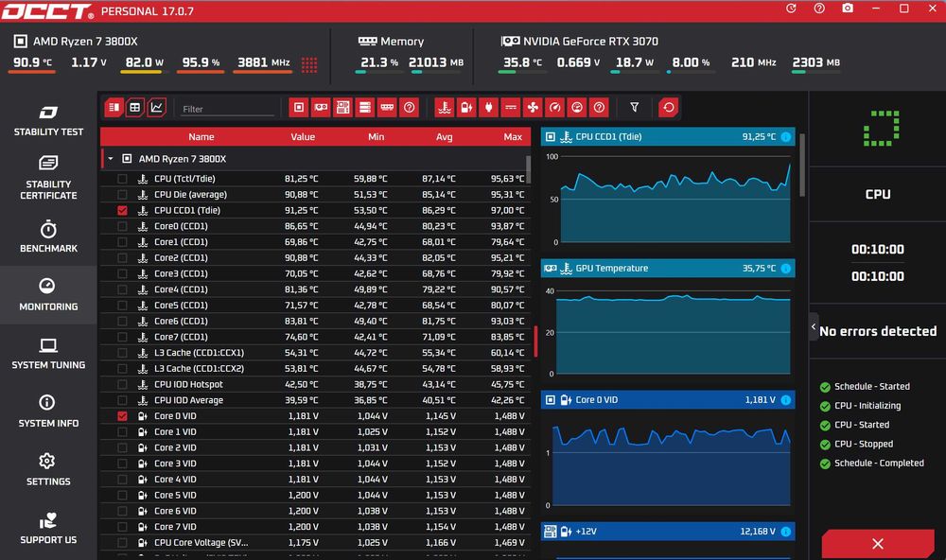Open the Settings section
The height and width of the screenshot is (560, 946).
[x=48, y=470]
